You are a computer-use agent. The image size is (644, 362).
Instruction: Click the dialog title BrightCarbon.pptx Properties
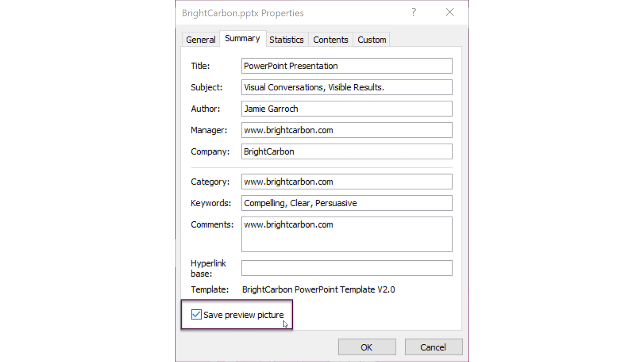tap(243, 13)
